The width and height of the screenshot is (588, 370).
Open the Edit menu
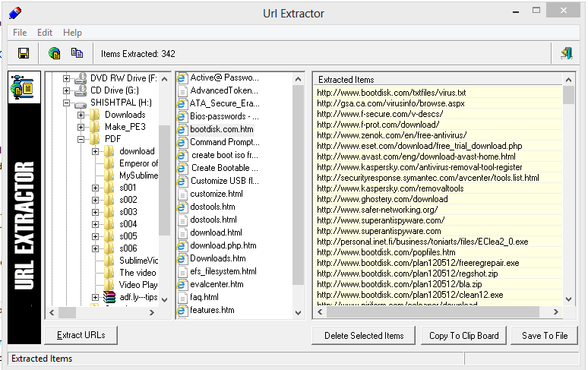pyautogui.click(x=45, y=33)
